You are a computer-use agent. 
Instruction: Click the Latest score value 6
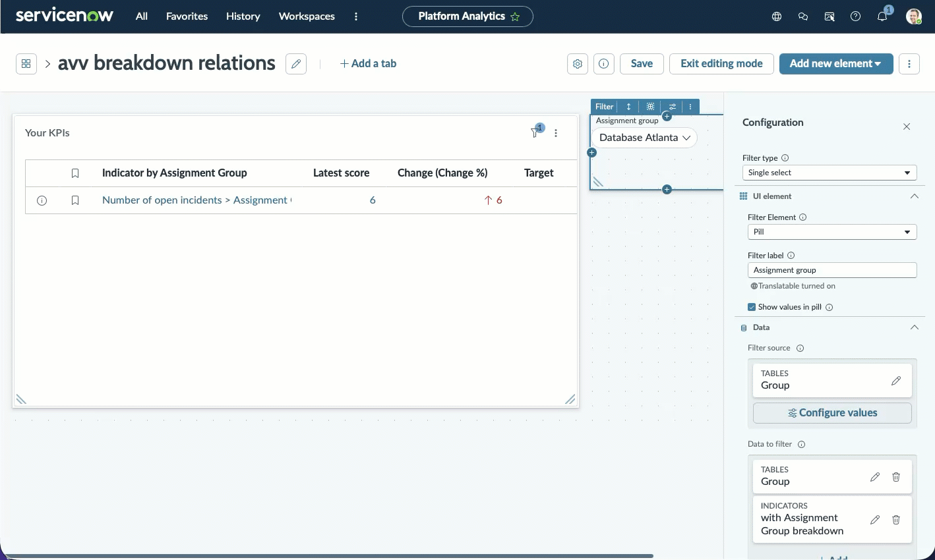coord(373,200)
